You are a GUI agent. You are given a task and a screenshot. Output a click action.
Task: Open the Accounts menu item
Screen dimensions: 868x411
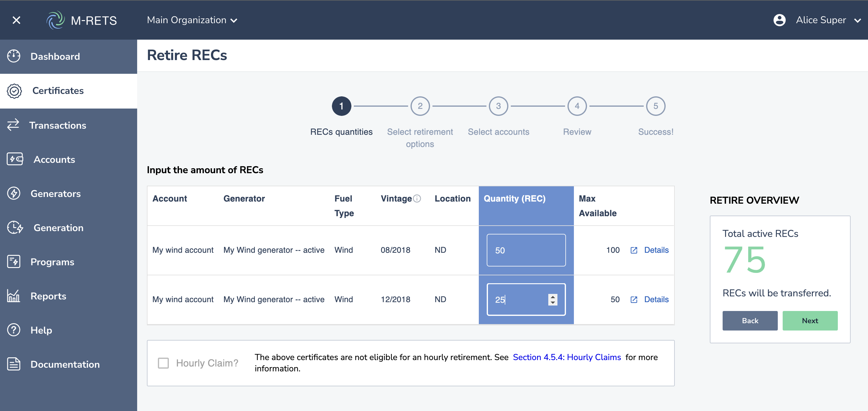[x=54, y=159]
